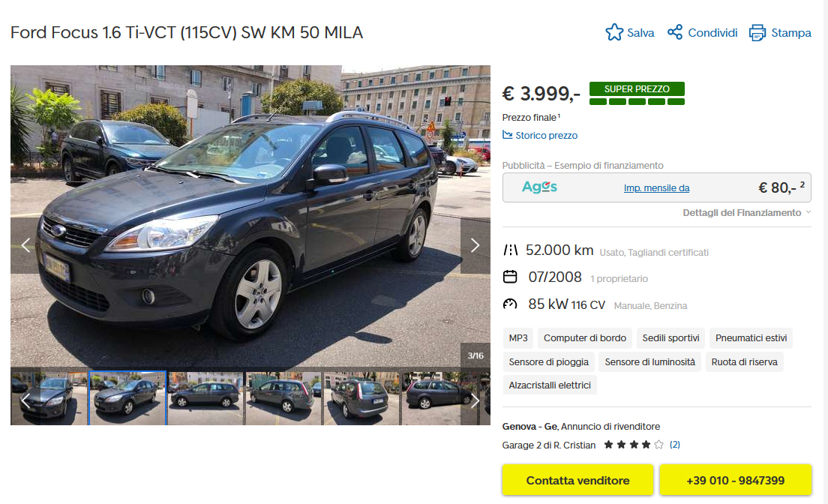Print the listing using the Stampa printer icon

coord(757,33)
